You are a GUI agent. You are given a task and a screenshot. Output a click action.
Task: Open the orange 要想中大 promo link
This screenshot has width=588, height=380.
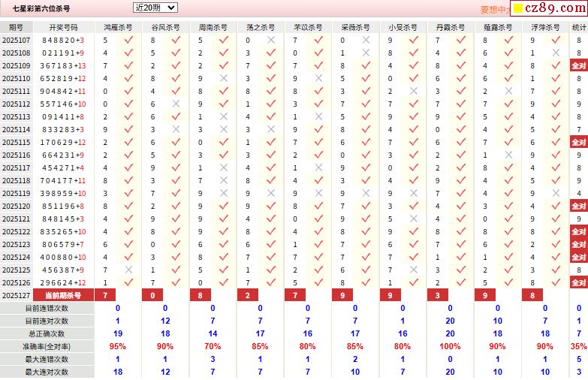pos(495,9)
